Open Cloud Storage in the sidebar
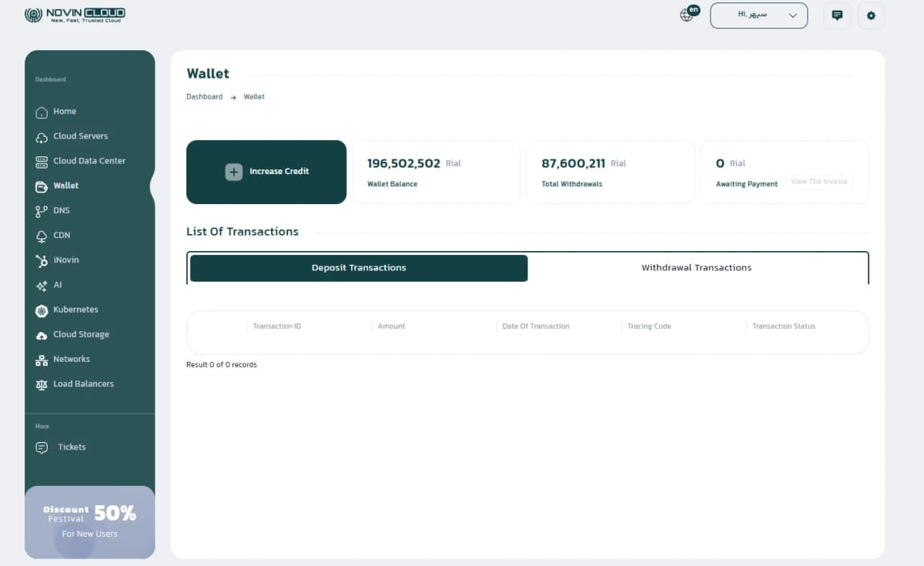This screenshot has width=924, height=566. pyautogui.click(x=81, y=334)
